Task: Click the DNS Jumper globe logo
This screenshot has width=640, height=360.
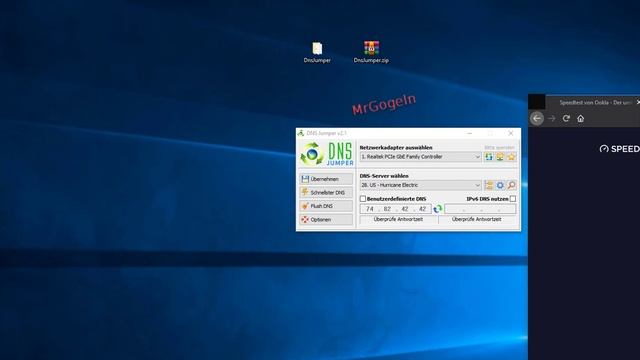Action: [312, 154]
